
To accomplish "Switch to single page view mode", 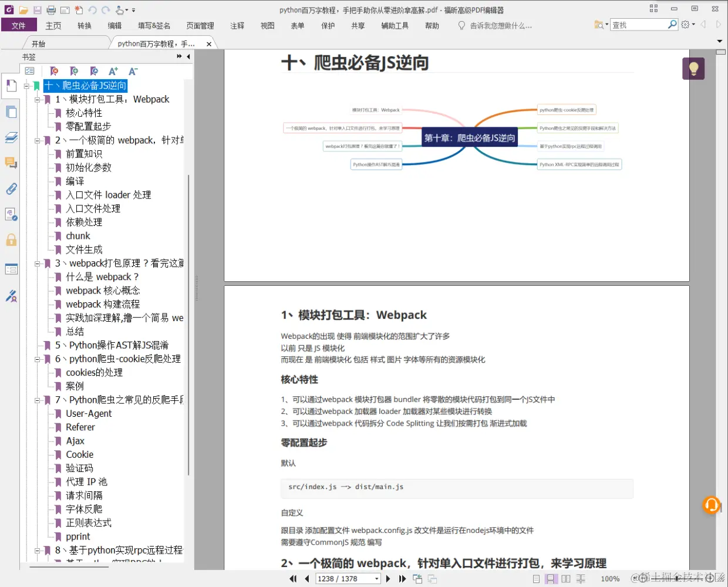I will pos(536,579).
